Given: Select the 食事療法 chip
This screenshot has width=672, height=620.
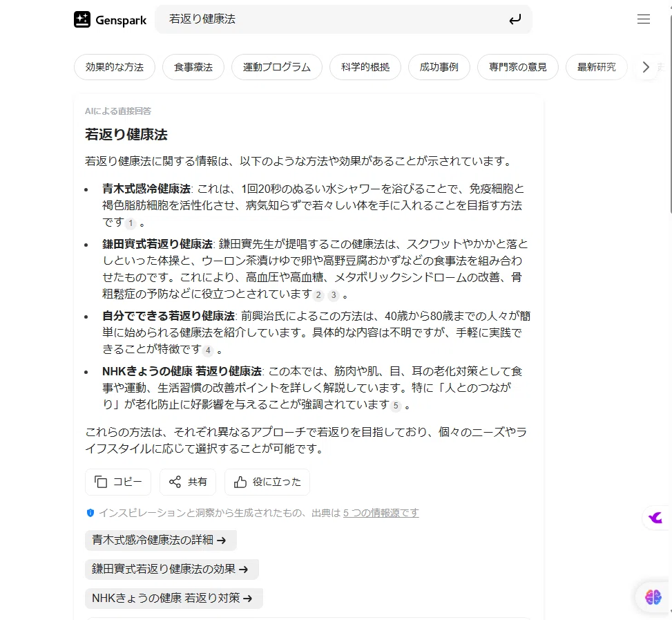Looking at the screenshot, I should point(193,67).
